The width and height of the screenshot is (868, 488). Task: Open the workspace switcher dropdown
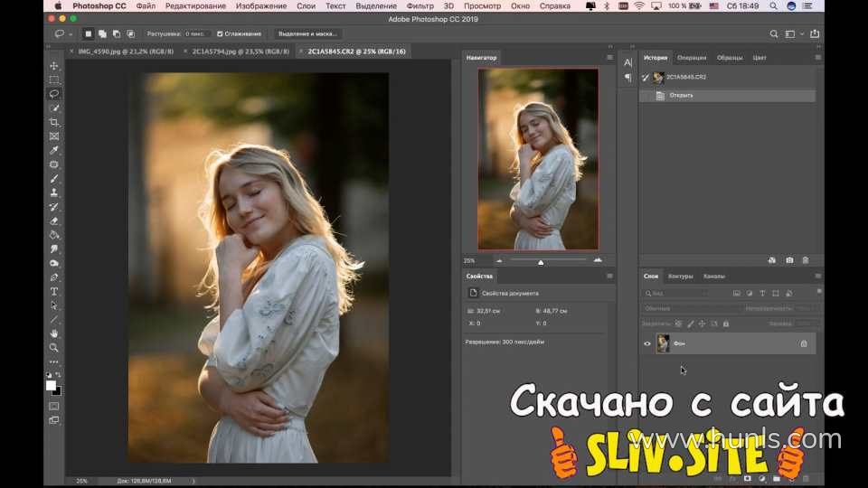793,33
